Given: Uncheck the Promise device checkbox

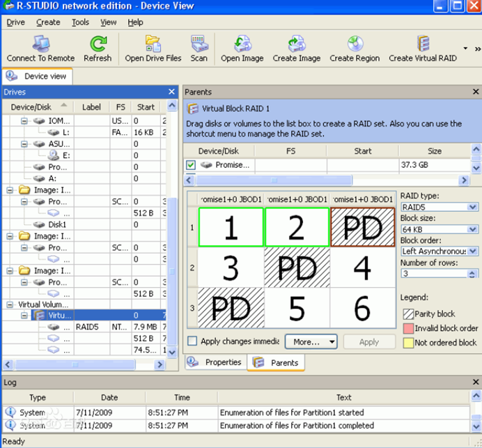Looking at the screenshot, I should pos(191,165).
